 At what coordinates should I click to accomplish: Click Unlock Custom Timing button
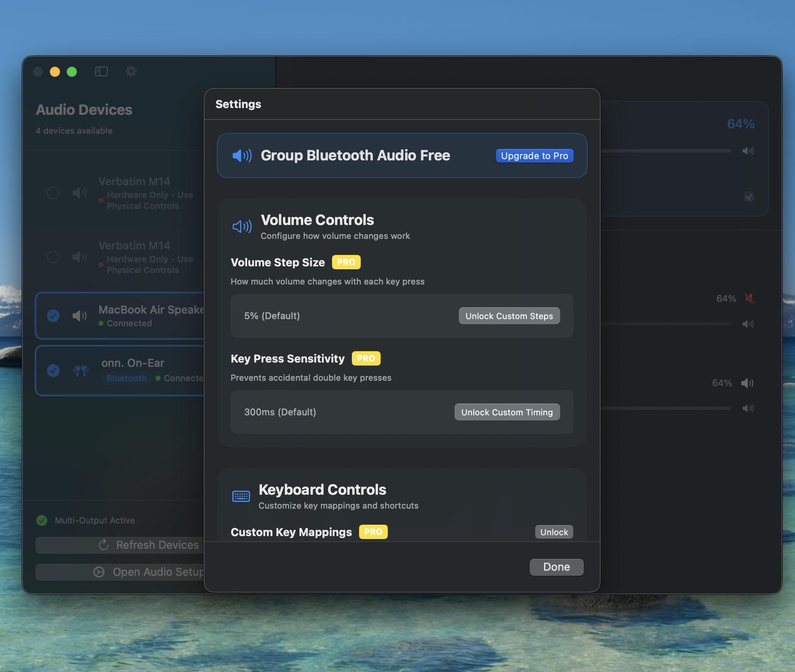(x=507, y=412)
